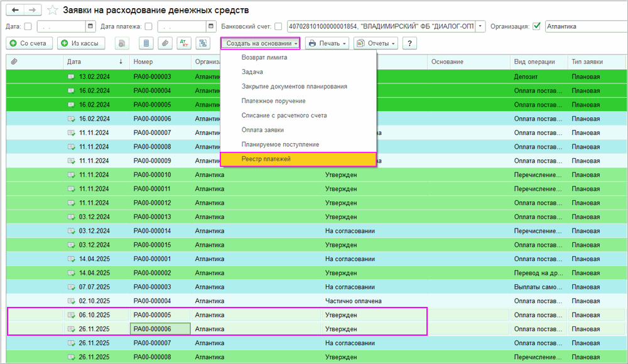Open calendar picker for Дата field
This screenshot has width=628, height=364.
[90, 26]
